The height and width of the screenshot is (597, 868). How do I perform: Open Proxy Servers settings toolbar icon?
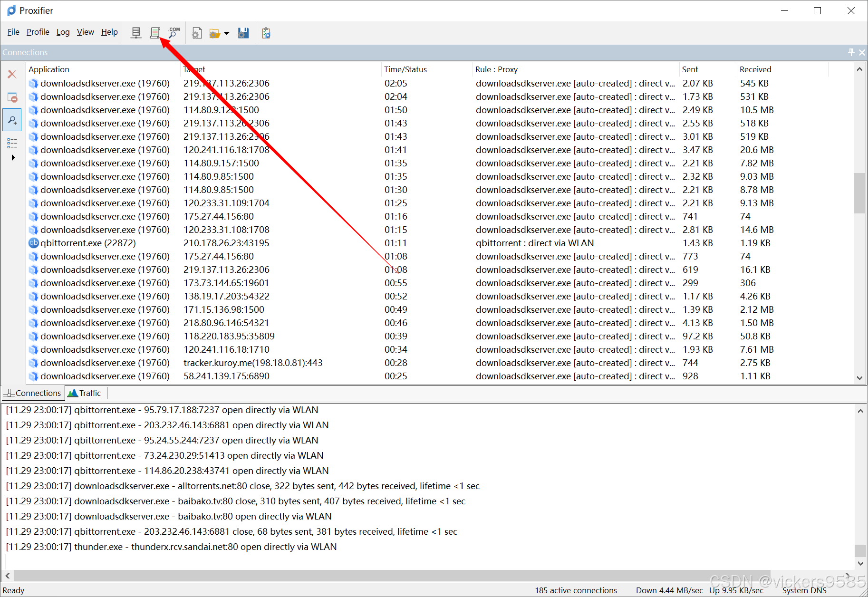136,33
